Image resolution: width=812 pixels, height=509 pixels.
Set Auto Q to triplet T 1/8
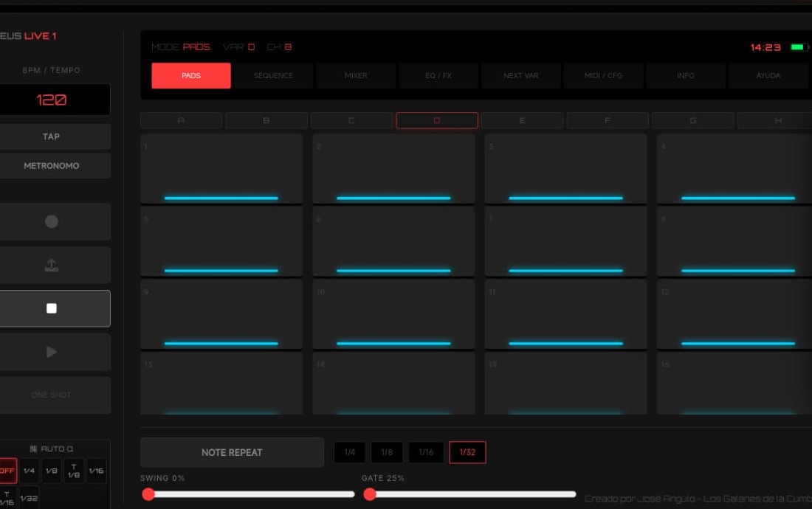pos(74,471)
